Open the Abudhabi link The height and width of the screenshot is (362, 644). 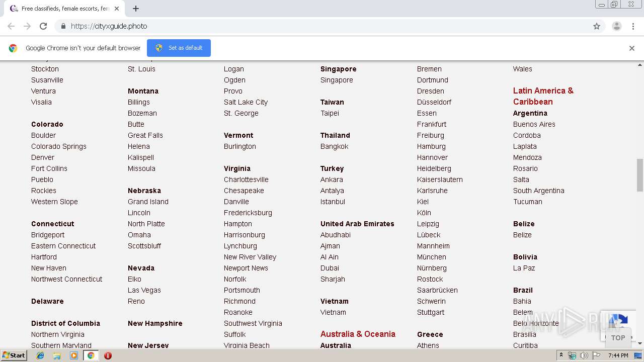point(336,235)
